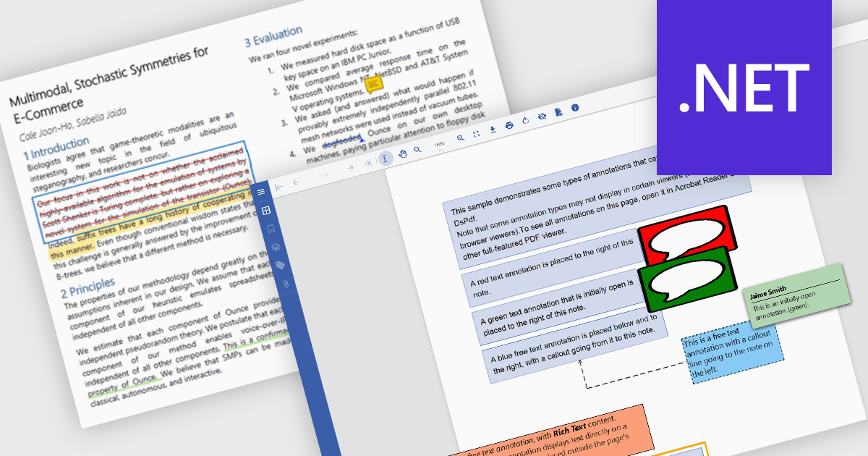868x456 pixels.
Task: Toggle full screen mode
Action: pyautogui.click(x=477, y=135)
